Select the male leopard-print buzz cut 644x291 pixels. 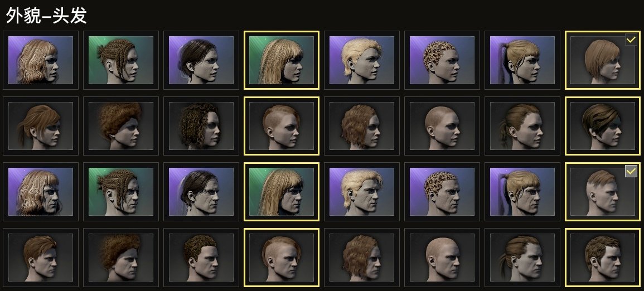point(442,192)
